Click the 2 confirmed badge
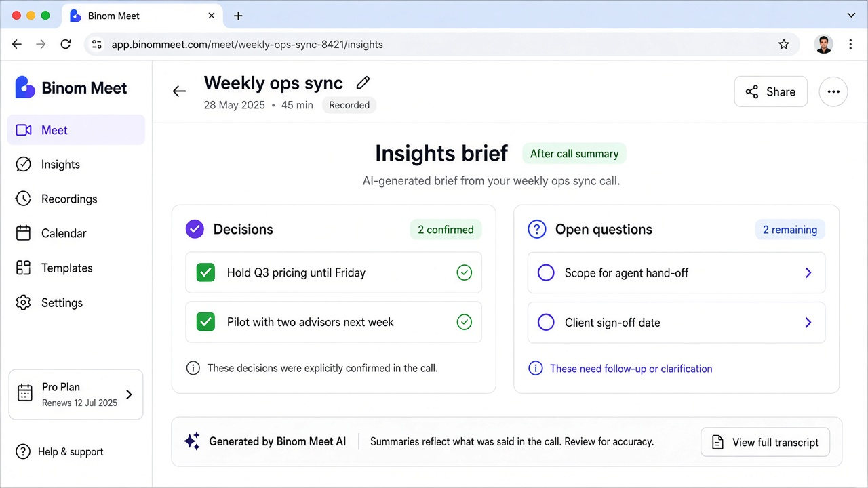 pos(446,230)
